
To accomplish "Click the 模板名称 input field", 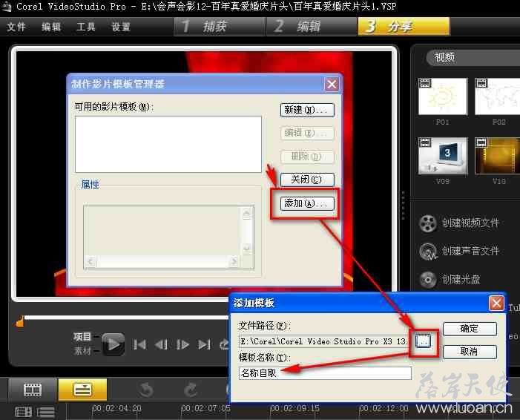I will 325,373.
